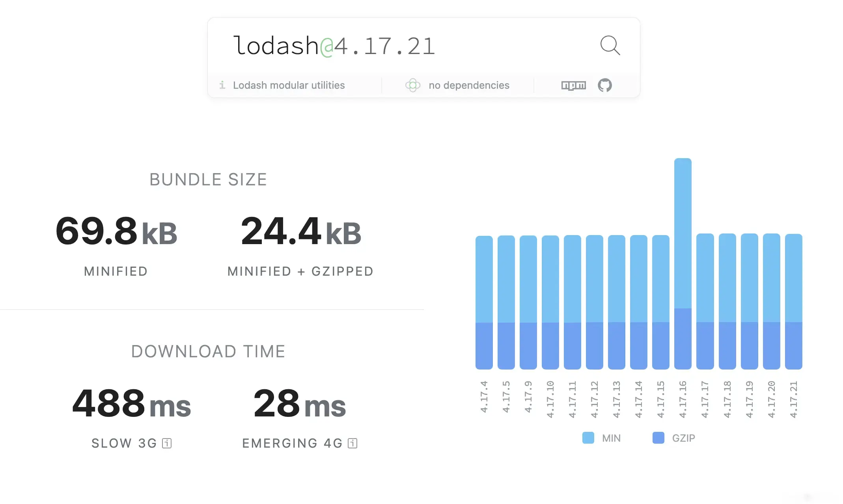Select the 4.17.13 version bar
The image size is (843, 504).
[x=616, y=302]
